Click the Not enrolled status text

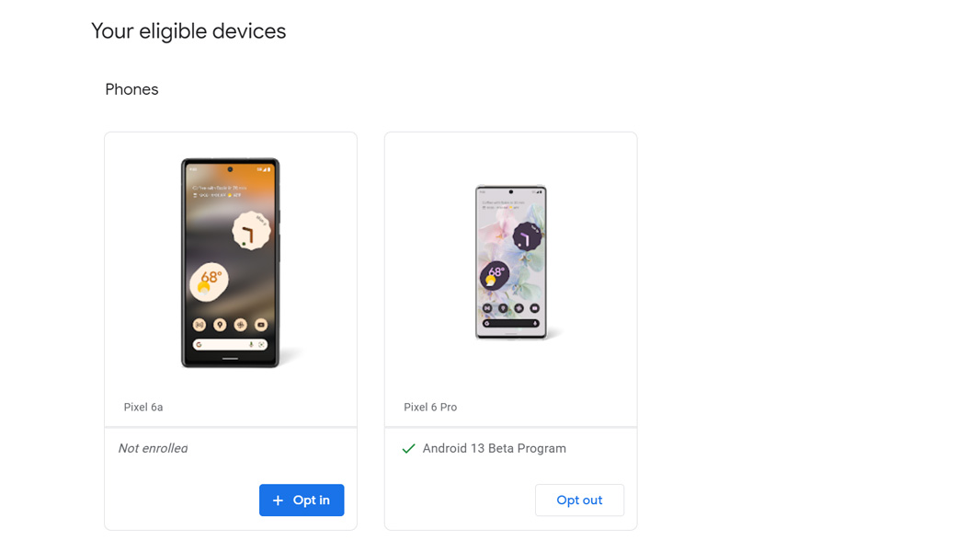(x=153, y=449)
